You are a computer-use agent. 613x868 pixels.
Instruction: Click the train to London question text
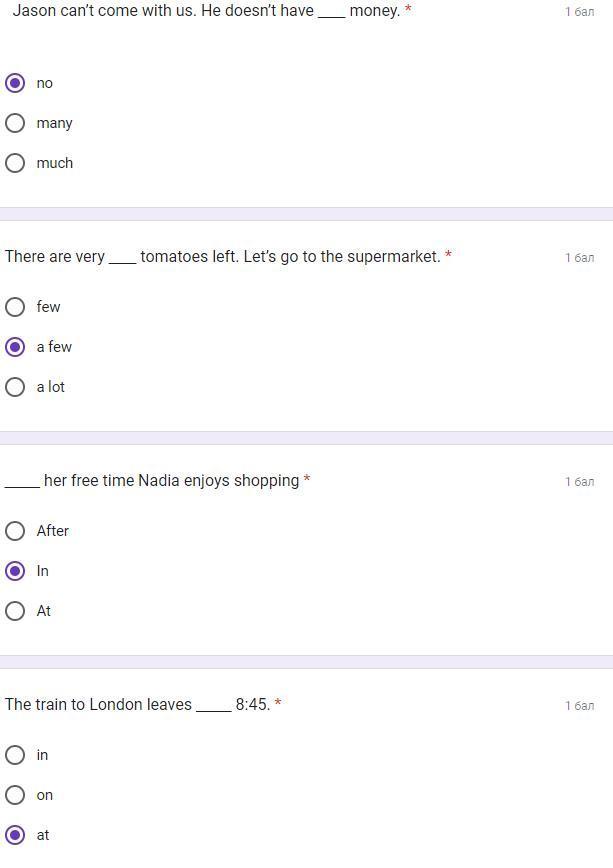click(137, 705)
